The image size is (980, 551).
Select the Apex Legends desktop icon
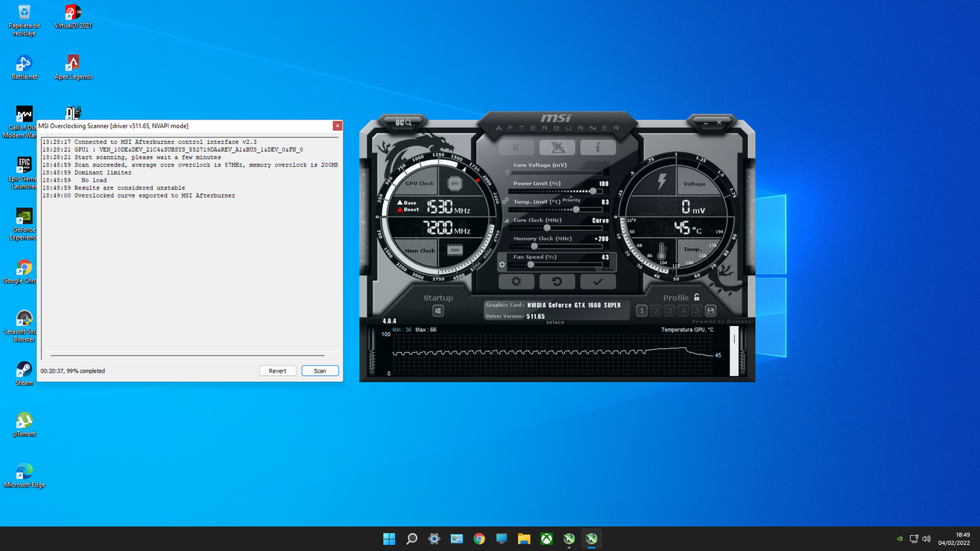point(73,67)
